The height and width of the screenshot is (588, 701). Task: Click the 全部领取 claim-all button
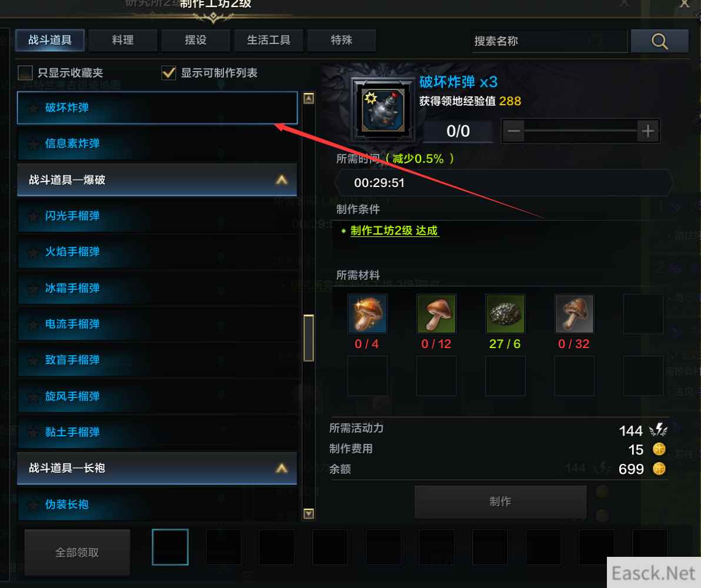coord(77,553)
